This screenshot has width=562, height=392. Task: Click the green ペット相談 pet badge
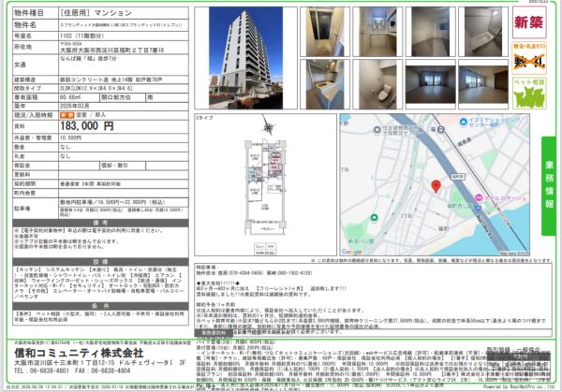(529, 93)
